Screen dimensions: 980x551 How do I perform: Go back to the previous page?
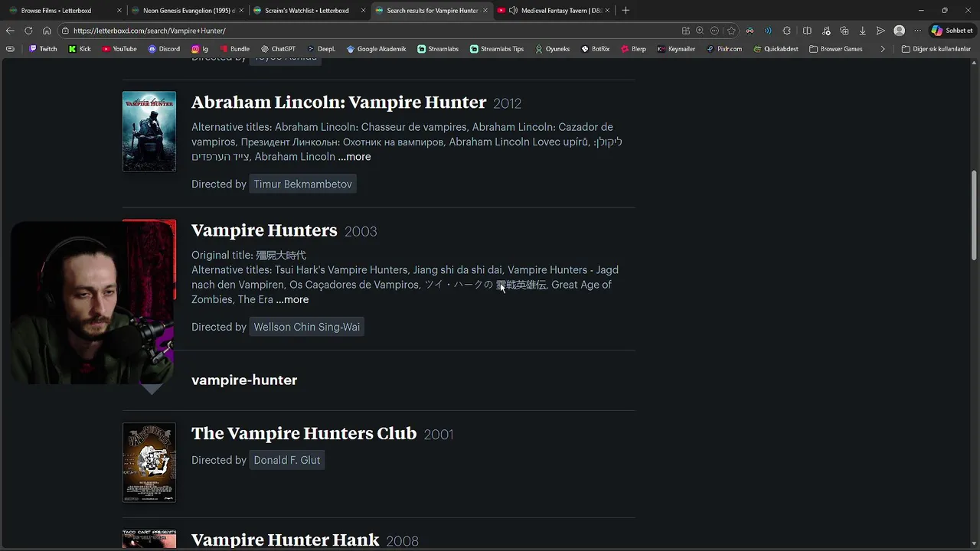pos(10,31)
